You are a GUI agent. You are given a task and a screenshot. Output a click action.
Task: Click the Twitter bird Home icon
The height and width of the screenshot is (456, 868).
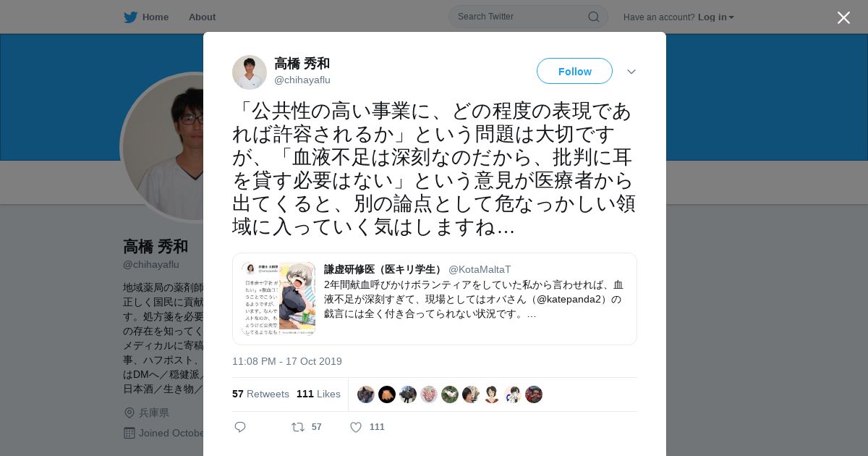tap(130, 17)
